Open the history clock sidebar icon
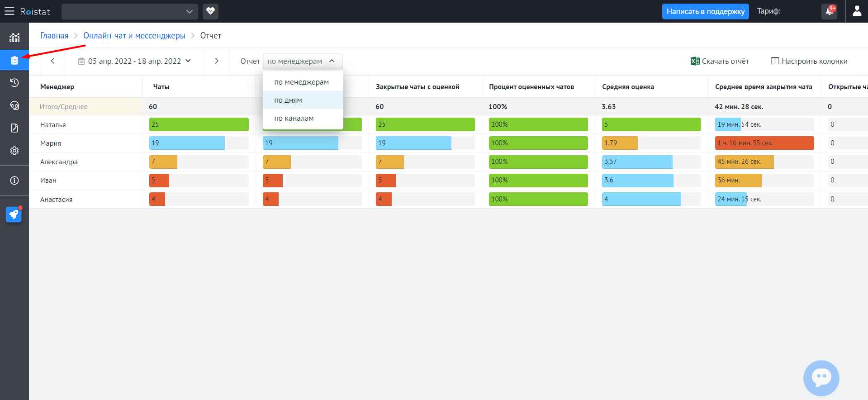 tap(14, 82)
